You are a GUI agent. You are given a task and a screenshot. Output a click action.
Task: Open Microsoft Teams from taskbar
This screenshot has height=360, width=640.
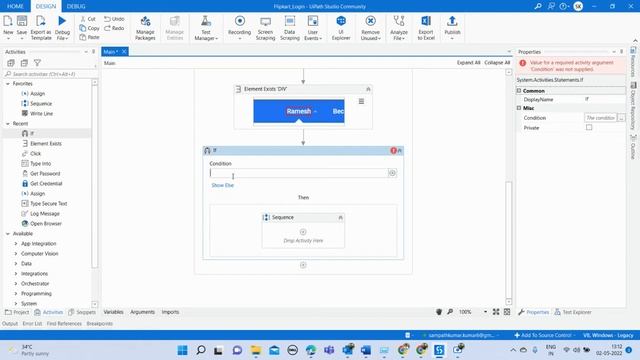[329, 350]
